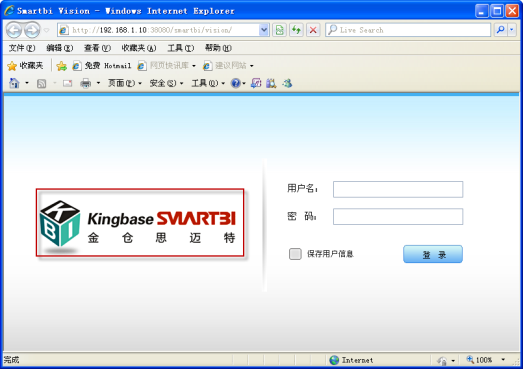Viewport: 523px width, 369px height.
Task: Open the 文件(F) menu
Action: [x=22, y=48]
